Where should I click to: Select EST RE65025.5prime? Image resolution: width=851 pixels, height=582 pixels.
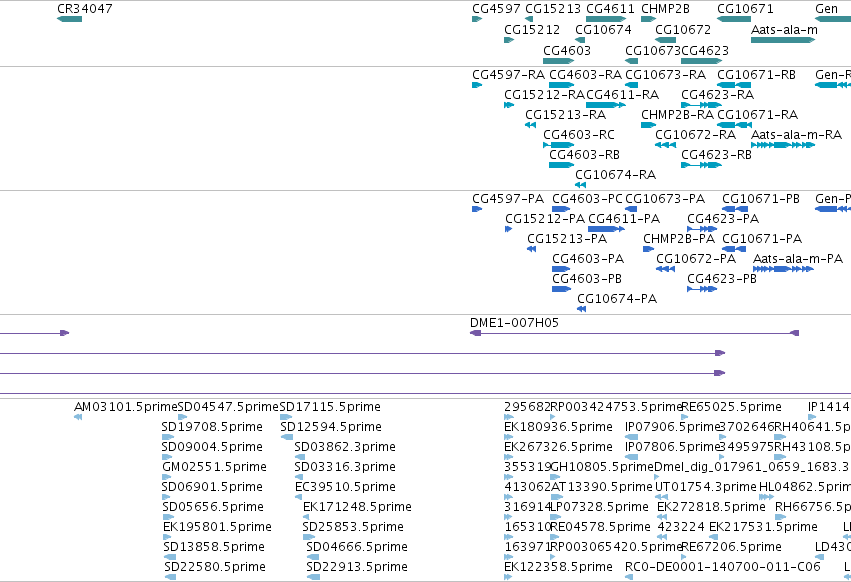[684, 417]
